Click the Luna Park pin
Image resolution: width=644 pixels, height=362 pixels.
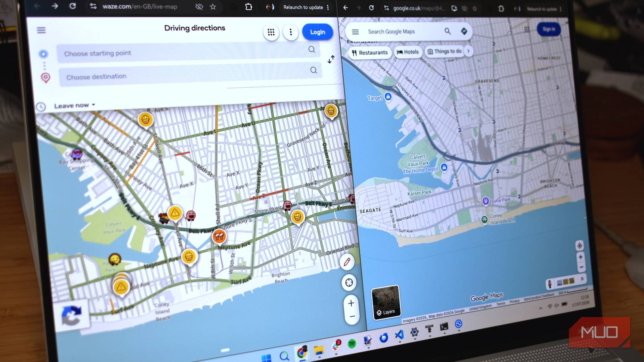[485, 201]
